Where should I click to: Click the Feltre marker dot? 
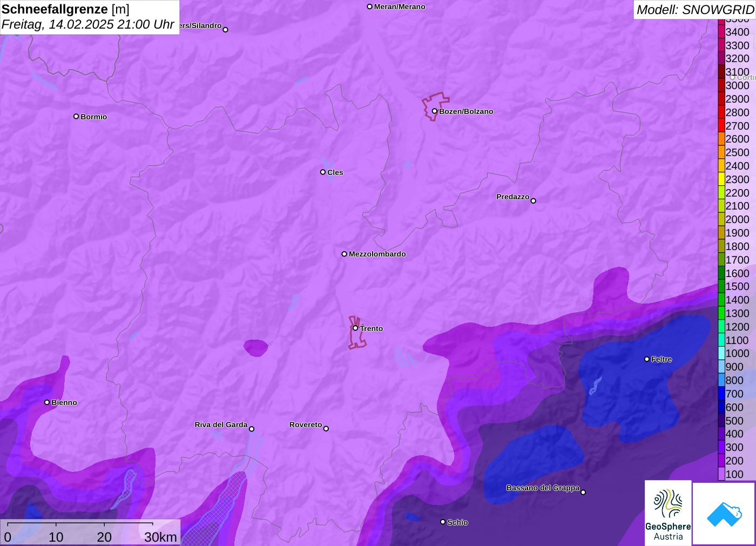[647, 359]
